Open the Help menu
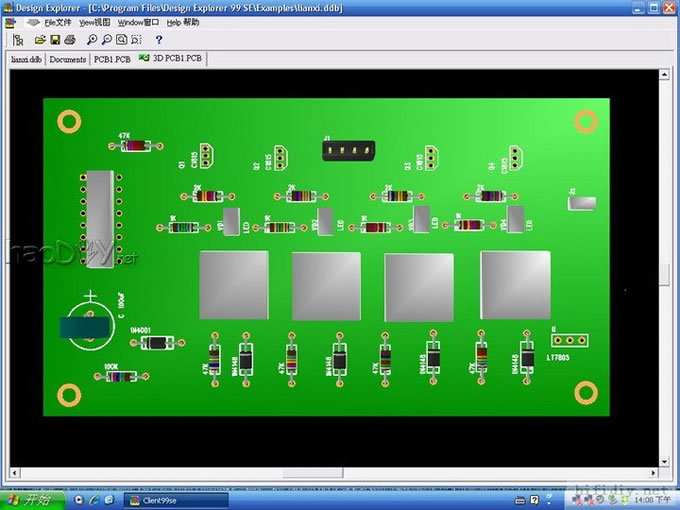Screen dimensions: 680x510 182,22
